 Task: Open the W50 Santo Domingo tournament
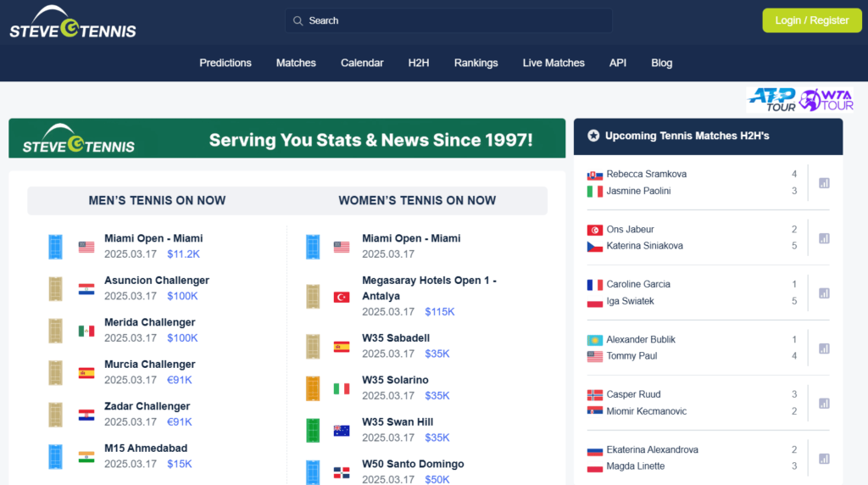(x=413, y=465)
